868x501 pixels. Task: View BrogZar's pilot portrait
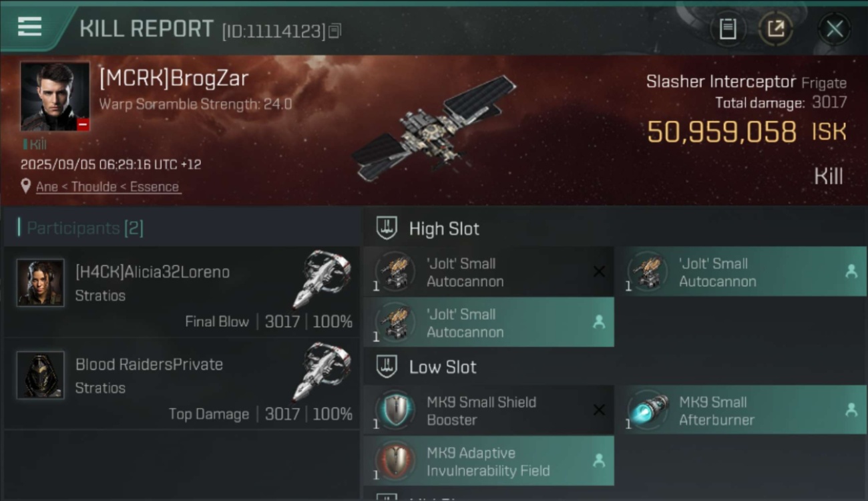(55, 96)
